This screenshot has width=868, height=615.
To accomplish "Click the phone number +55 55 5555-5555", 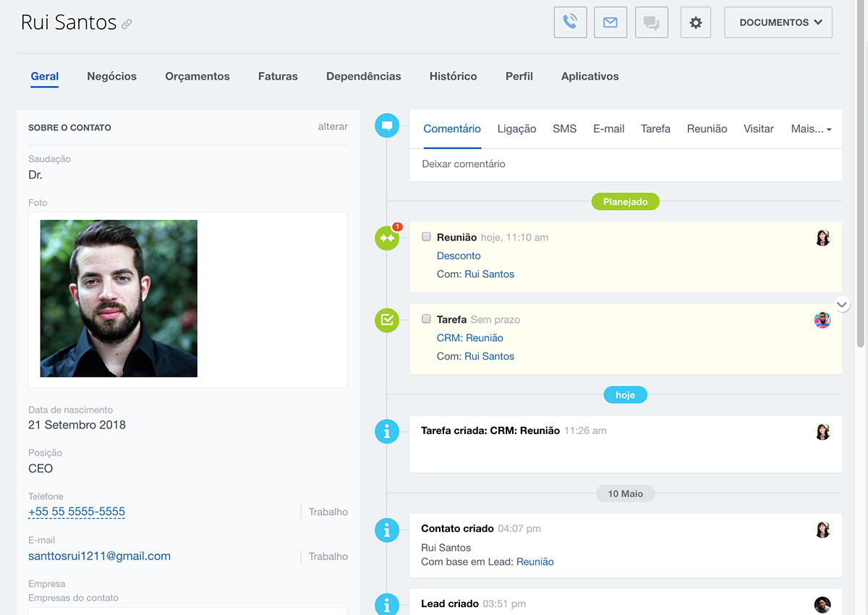I will [x=77, y=512].
